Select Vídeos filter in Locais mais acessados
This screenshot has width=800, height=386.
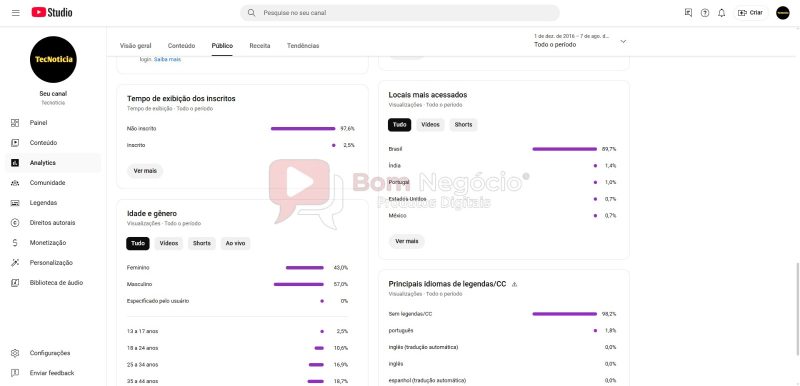[430, 125]
